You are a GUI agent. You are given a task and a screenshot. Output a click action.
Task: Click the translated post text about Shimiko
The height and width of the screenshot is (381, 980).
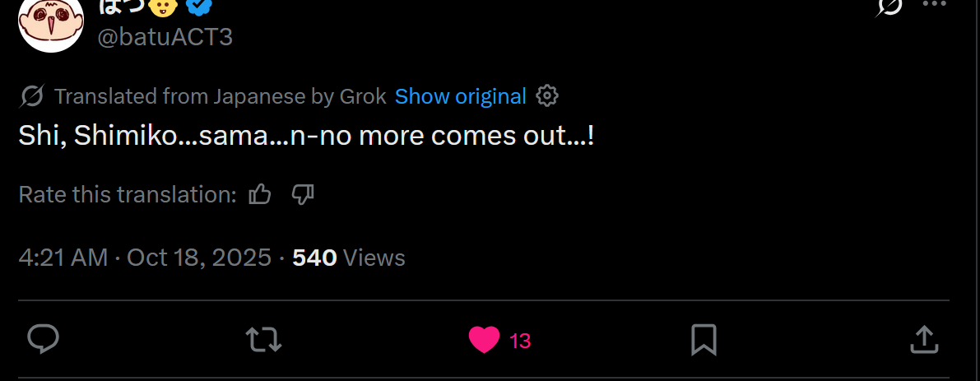(x=306, y=137)
